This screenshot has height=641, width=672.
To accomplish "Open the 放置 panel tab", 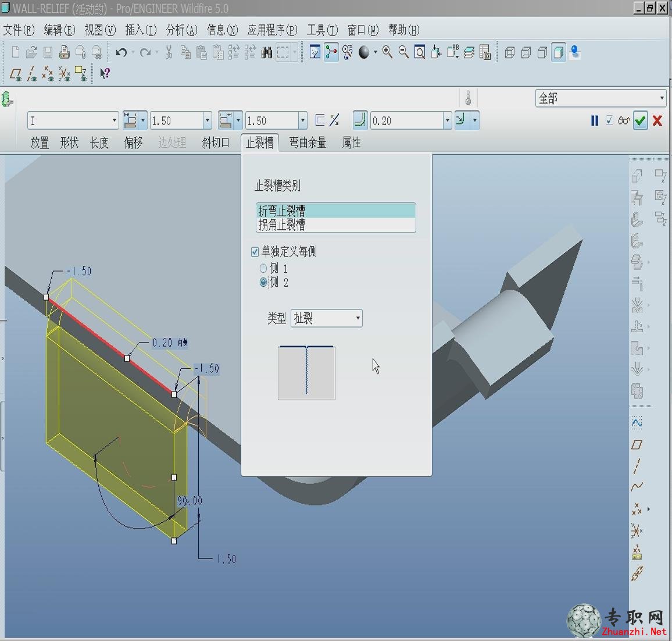I will 40,143.
